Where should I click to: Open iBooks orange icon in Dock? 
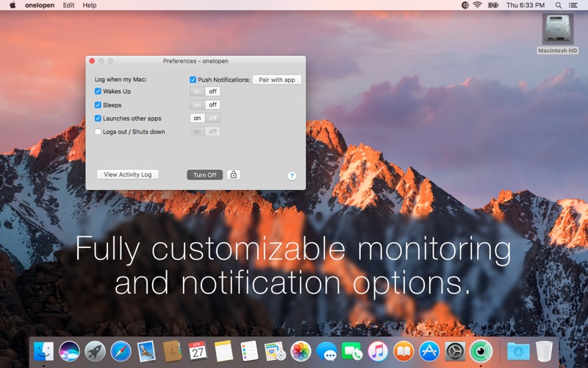(403, 352)
